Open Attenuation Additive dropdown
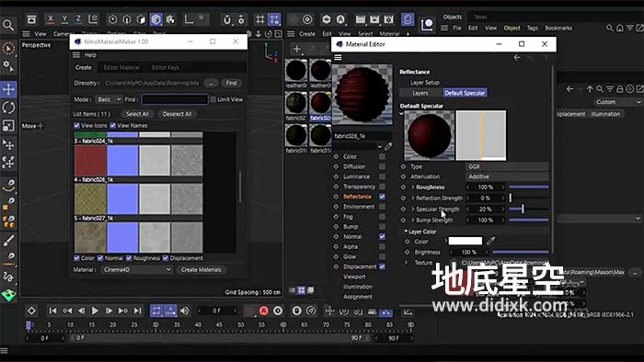644x362 pixels. [507, 176]
